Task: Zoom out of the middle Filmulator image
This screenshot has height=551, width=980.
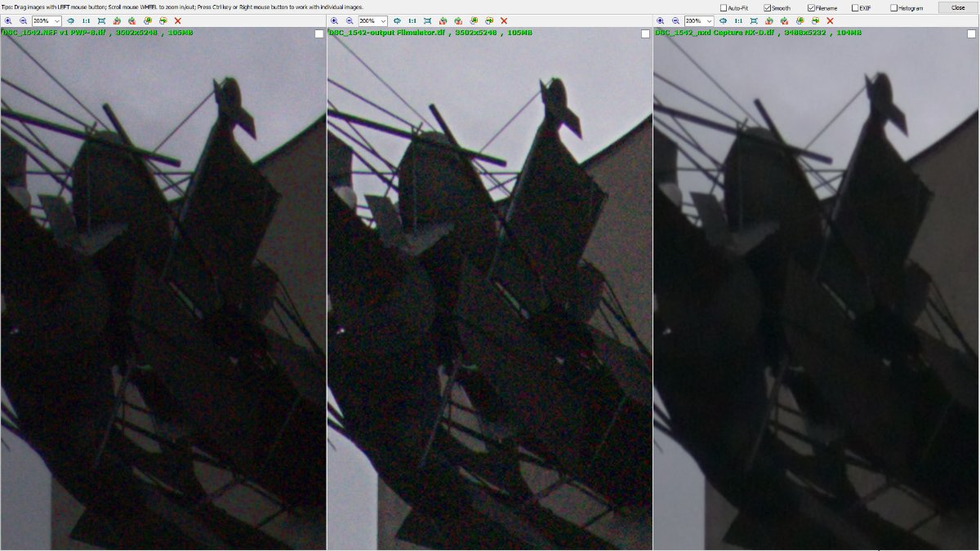Action: click(350, 20)
